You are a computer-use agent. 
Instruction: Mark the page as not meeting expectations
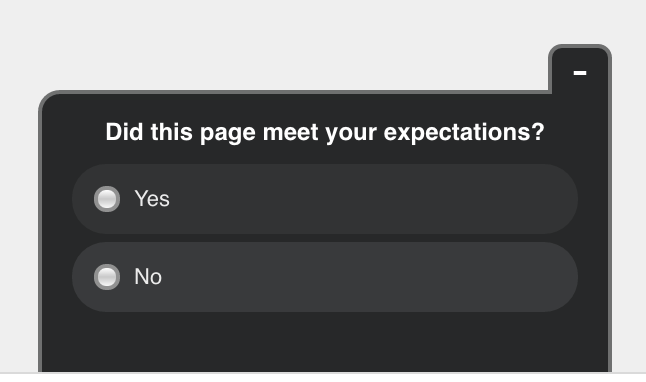pos(107,277)
